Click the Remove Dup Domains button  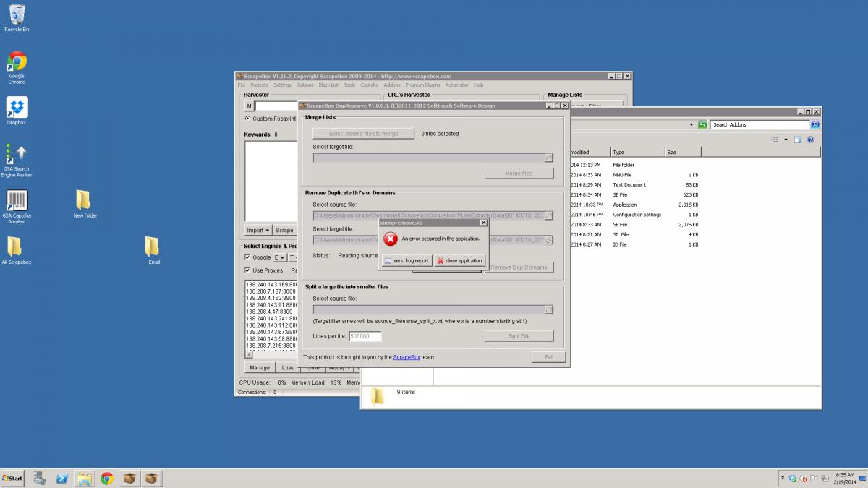(x=521, y=267)
